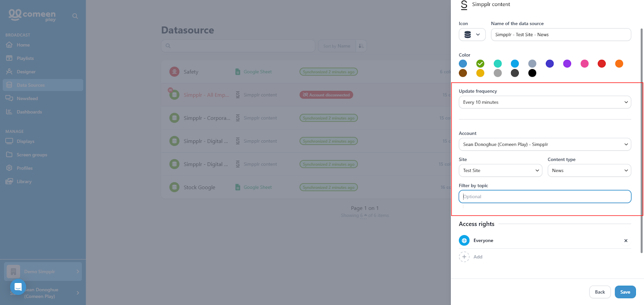Pick the brown color swatch
This screenshot has height=305, width=644.
[463, 73]
